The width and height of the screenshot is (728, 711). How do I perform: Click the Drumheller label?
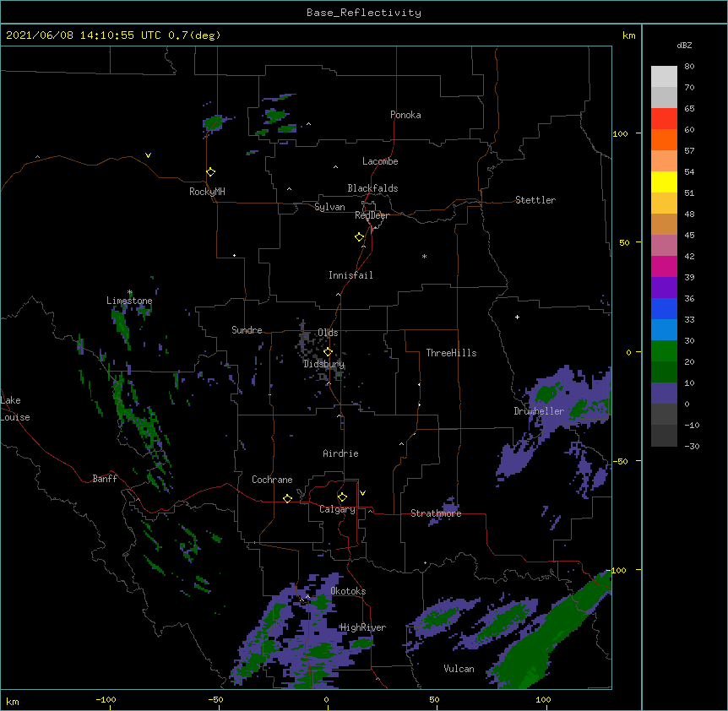coord(539,411)
